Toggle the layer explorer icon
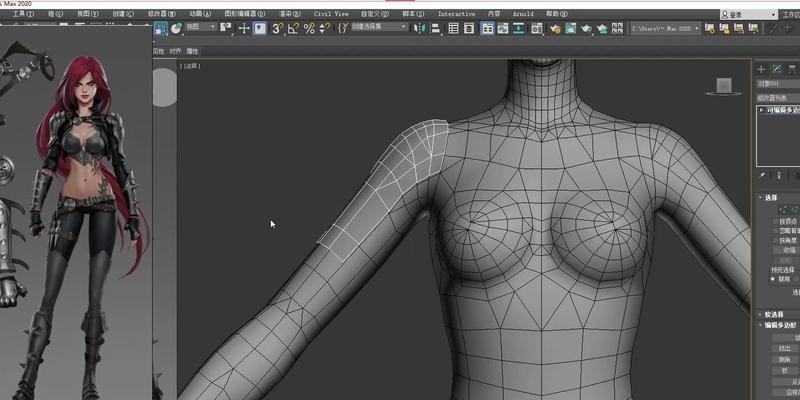Viewport: 800px width, 400px height. [x=468, y=28]
